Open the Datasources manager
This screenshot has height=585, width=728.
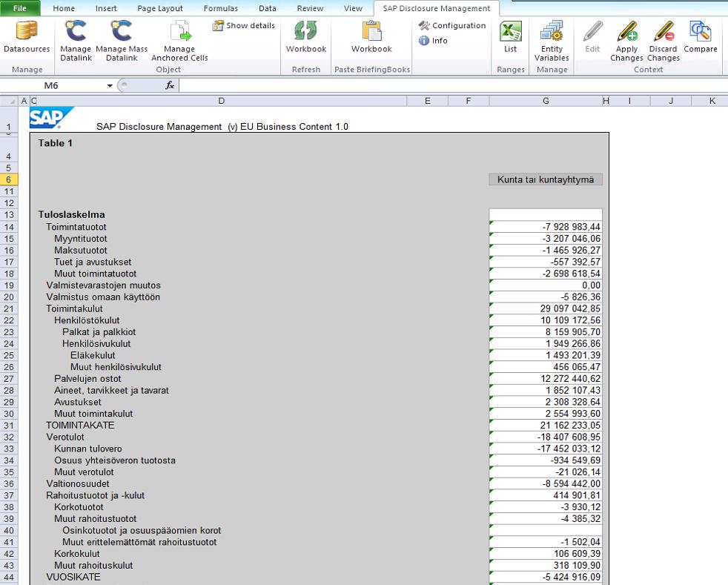tap(27, 37)
